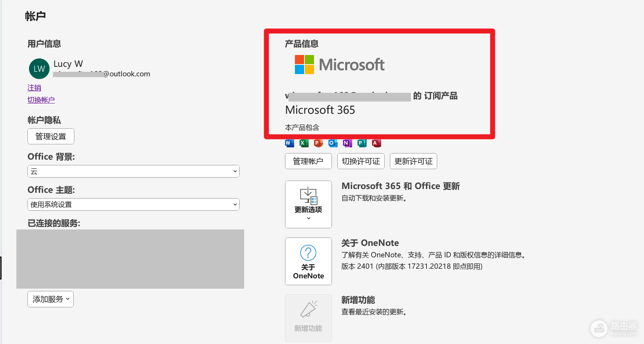
Task: Click the Excel app icon
Action: point(304,143)
